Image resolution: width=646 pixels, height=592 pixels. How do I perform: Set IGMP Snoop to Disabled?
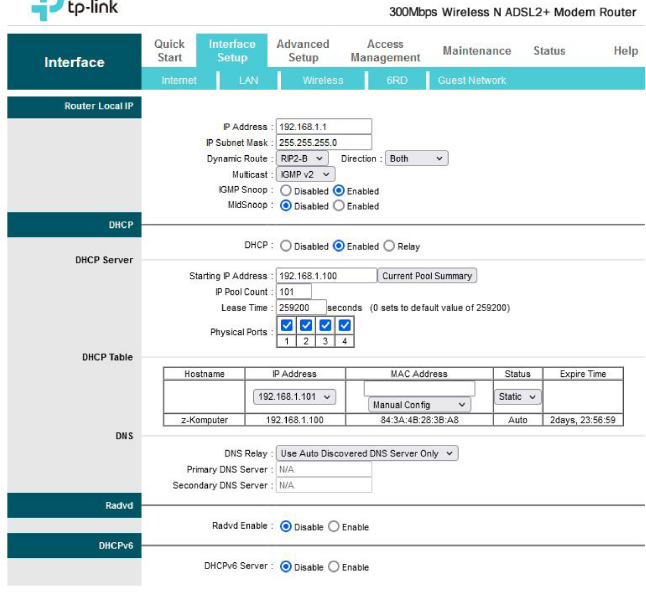coord(286,190)
